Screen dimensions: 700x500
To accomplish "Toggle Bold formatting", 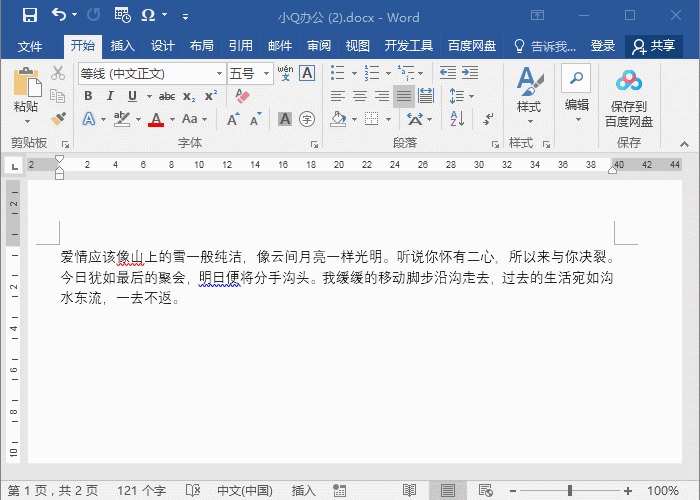I will coord(88,96).
